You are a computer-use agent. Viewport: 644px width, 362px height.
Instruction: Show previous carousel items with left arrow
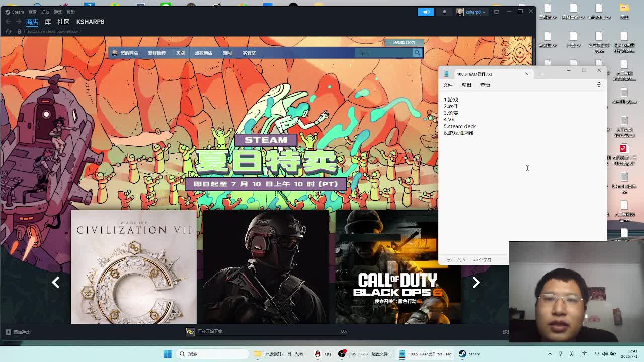(56, 282)
